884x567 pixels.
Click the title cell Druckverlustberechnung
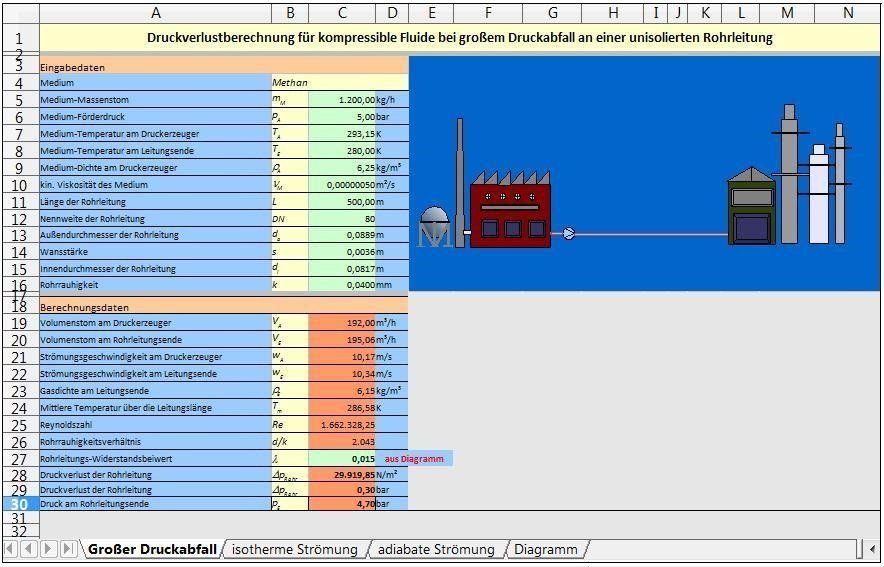click(x=459, y=38)
